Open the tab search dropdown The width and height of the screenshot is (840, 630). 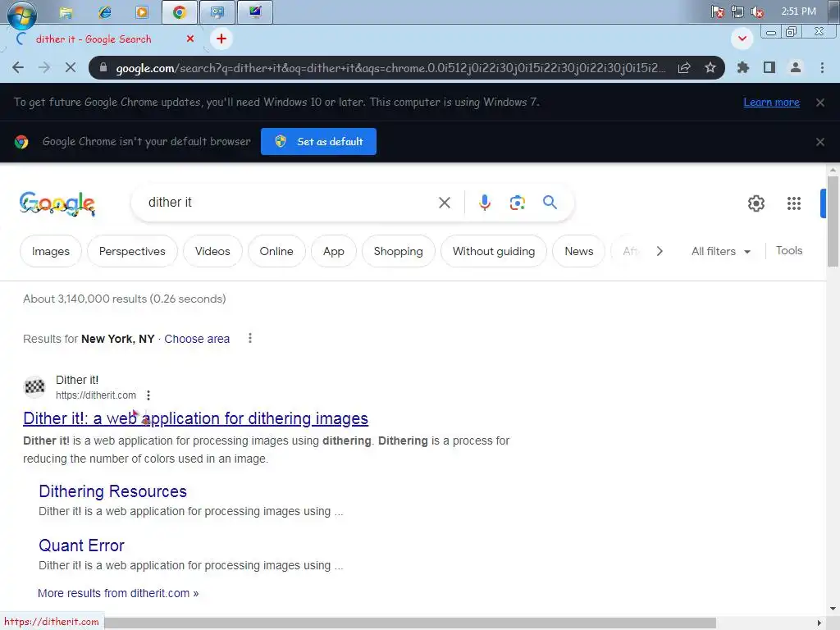pyautogui.click(x=742, y=39)
